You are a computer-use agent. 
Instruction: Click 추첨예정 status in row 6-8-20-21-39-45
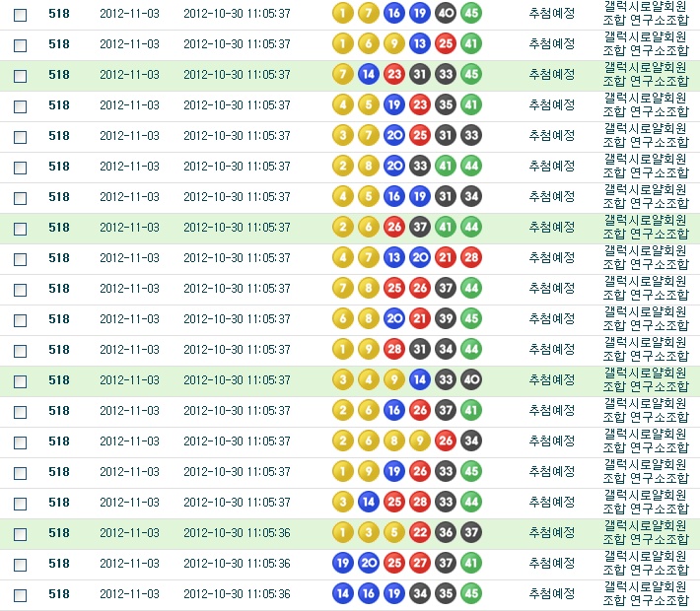(x=551, y=319)
